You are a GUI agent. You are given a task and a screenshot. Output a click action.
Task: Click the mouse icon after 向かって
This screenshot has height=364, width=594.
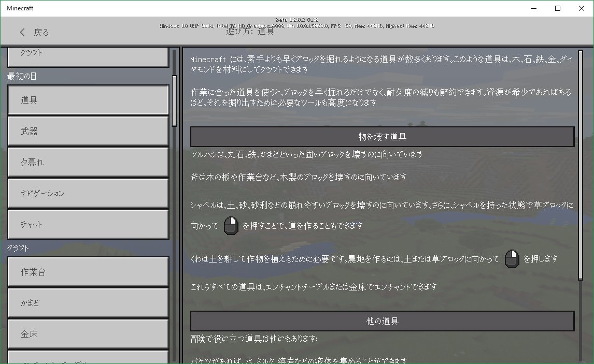(231, 226)
